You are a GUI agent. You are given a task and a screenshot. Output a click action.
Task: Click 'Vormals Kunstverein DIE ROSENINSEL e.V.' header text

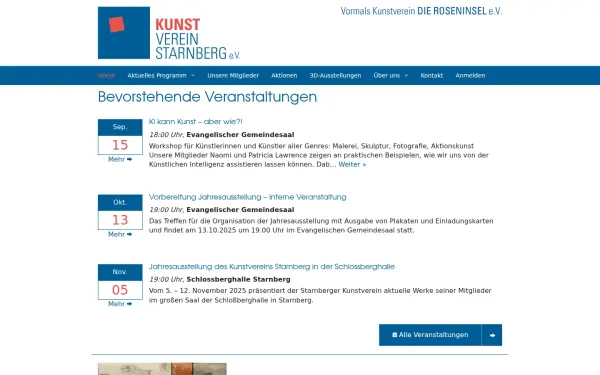[421, 11]
